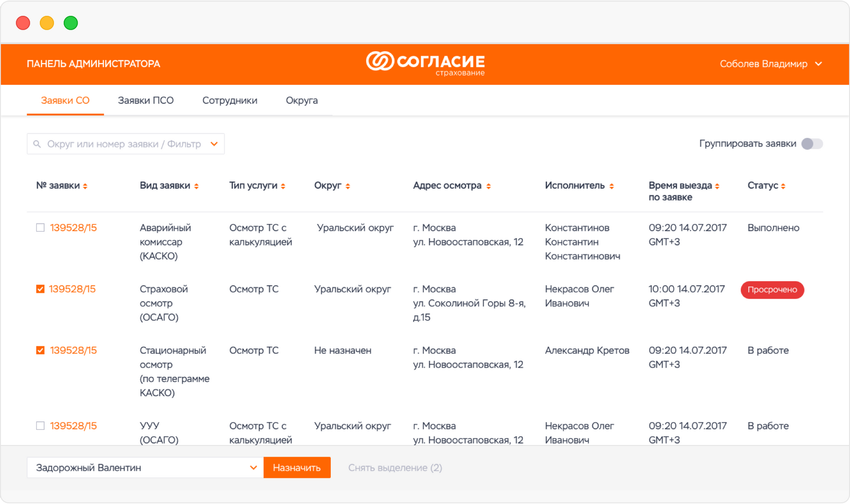Expand the filter dropdown chevron

click(214, 144)
